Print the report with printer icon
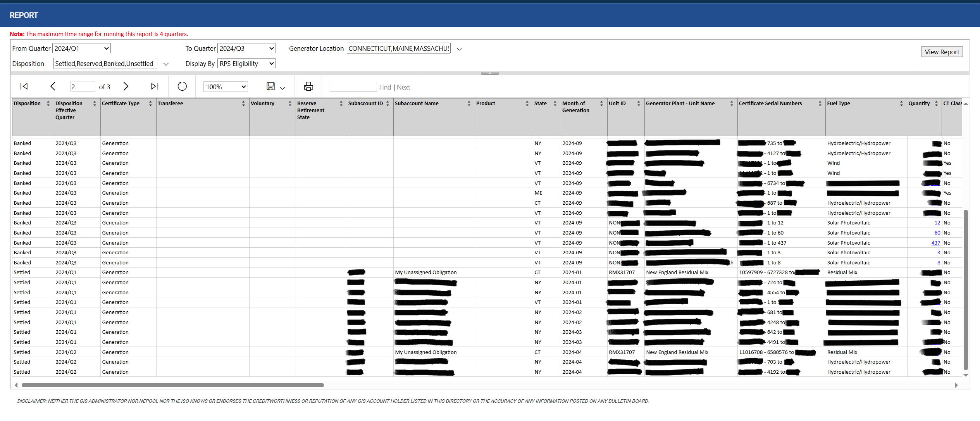Image resolution: width=980 pixels, height=421 pixels. (308, 86)
